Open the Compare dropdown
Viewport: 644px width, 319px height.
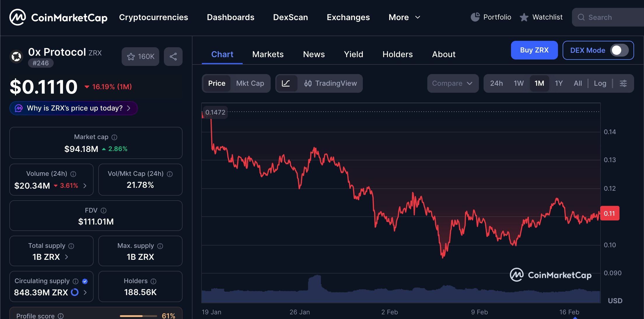pyautogui.click(x=453, y=83)
